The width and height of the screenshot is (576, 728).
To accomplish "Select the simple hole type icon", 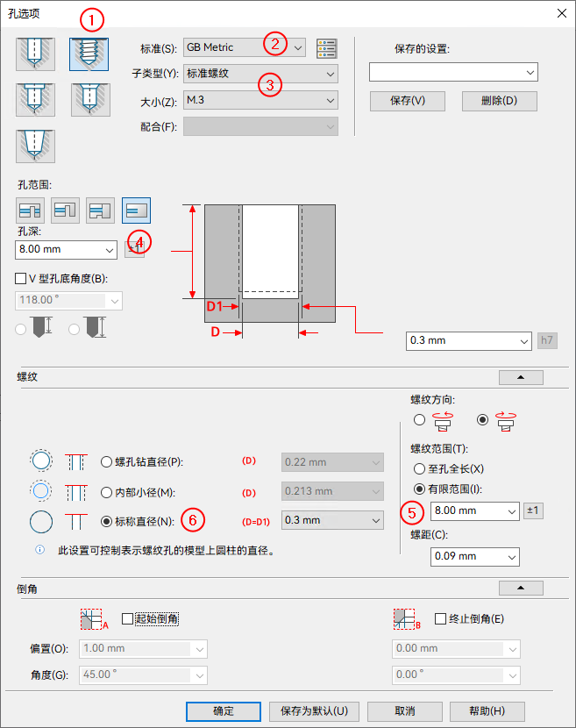I will [35, 54].
